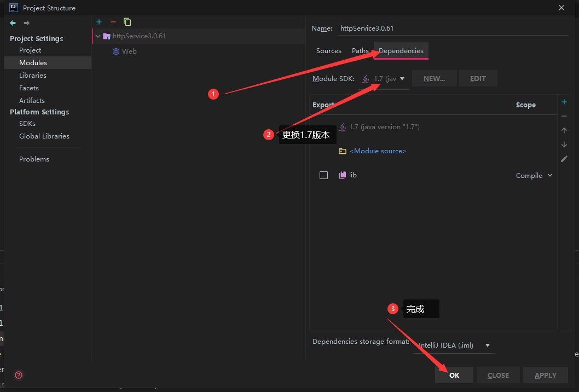Click the add module plus icon
579x392 pixels.
click(x=99, y=22)
